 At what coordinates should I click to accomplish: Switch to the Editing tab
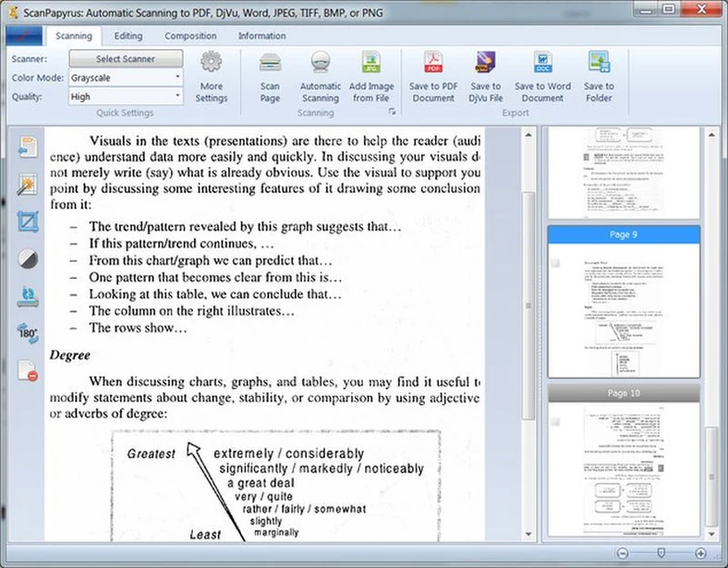pyautogui.click(x=128, y=36)
